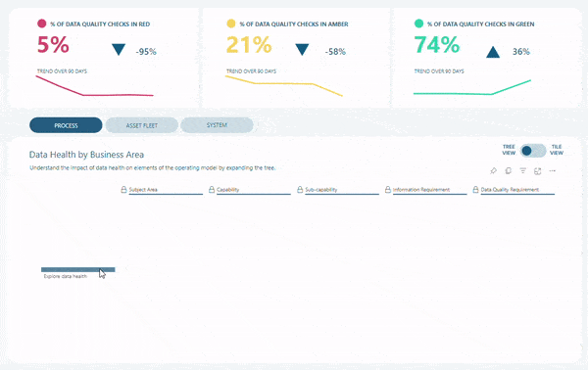Click the up arrow next to 36%

point(493,52)
